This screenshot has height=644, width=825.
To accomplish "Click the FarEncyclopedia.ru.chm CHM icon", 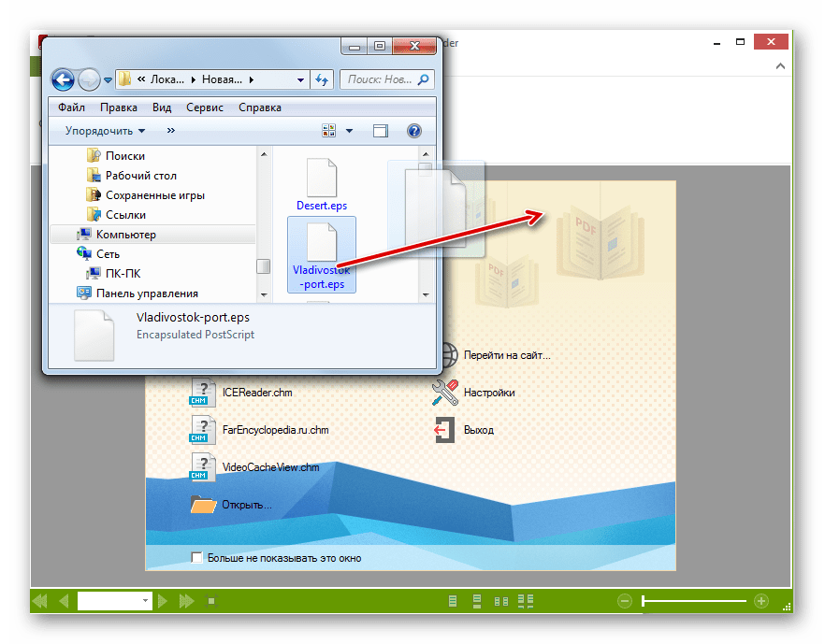I will pos(203,430).
